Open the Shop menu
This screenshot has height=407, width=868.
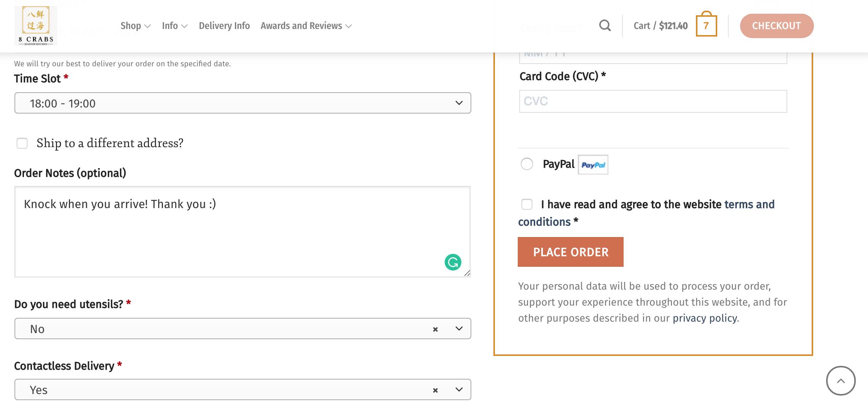point(135,26)
